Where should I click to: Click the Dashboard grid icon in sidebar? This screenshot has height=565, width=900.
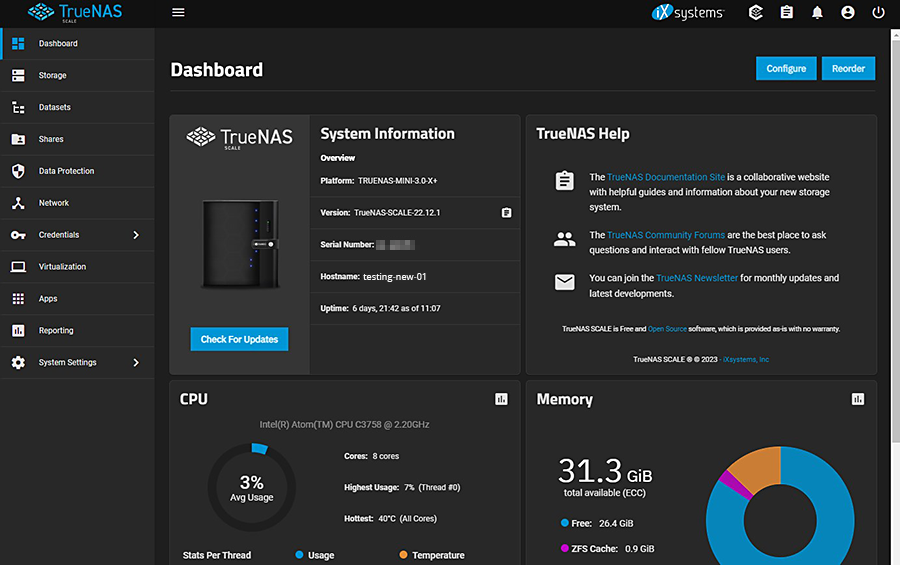(x=18, y=44)
